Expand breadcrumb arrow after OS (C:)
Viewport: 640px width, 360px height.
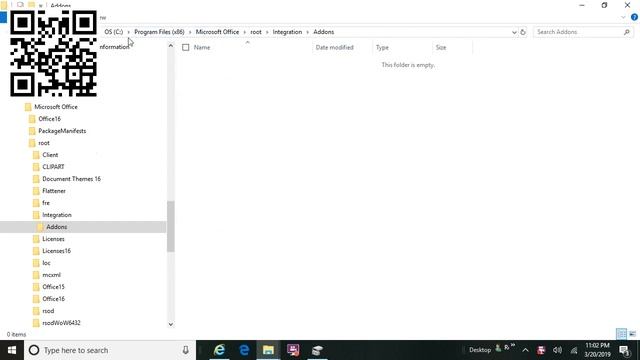129,32
